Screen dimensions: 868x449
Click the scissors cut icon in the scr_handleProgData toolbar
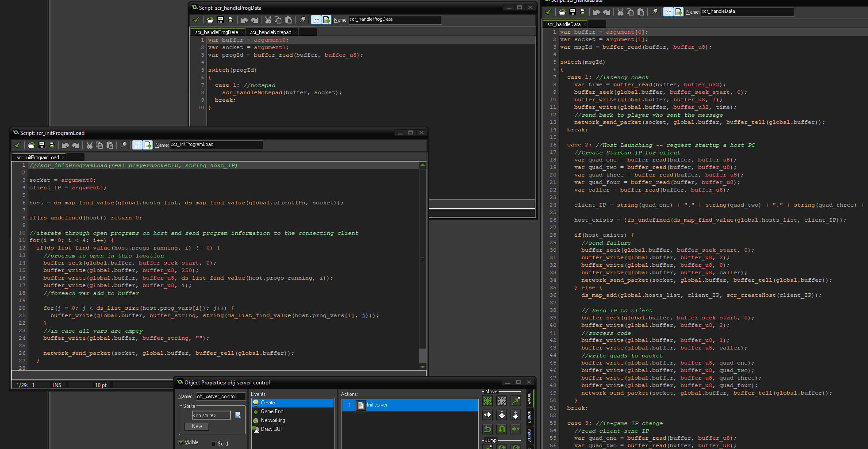pyautogui.click(x=268, y=20)
